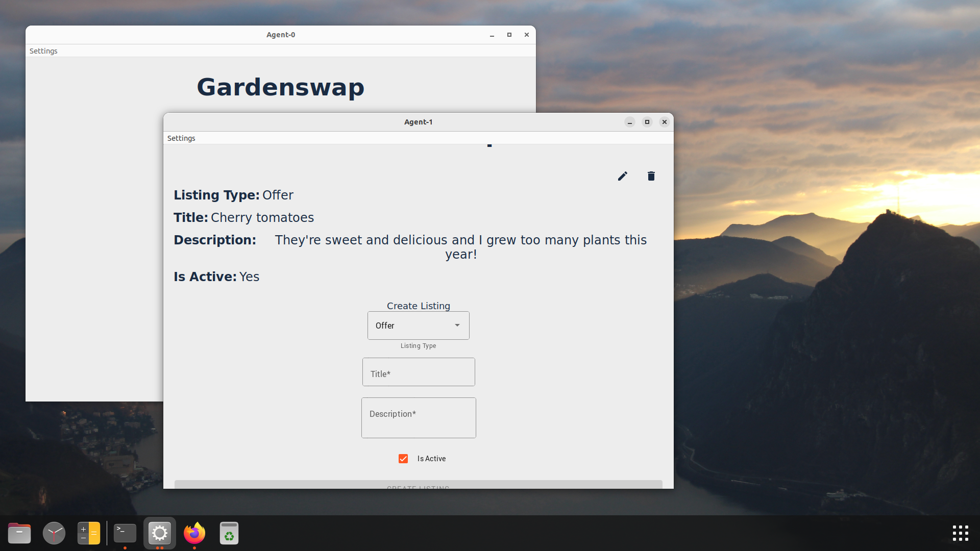Image resolution: width=980 pixels, height=551 pixels.
Task: Launch Firefox from the dock
Action: pos(194,533)
